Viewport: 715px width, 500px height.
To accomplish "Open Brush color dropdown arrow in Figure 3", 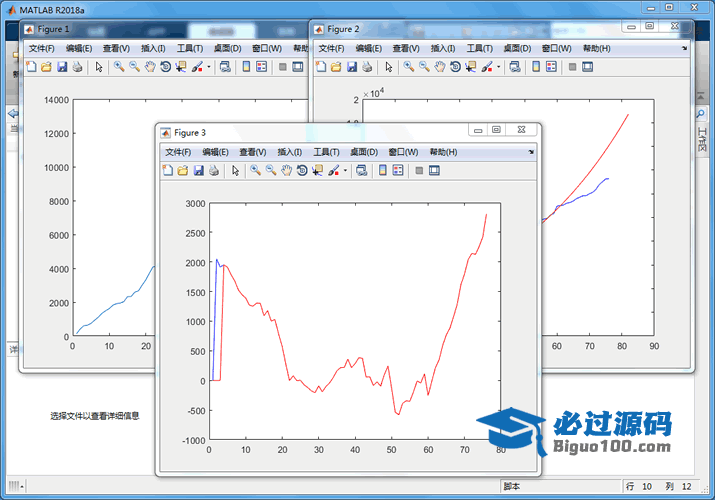I will tap(345, 170).
